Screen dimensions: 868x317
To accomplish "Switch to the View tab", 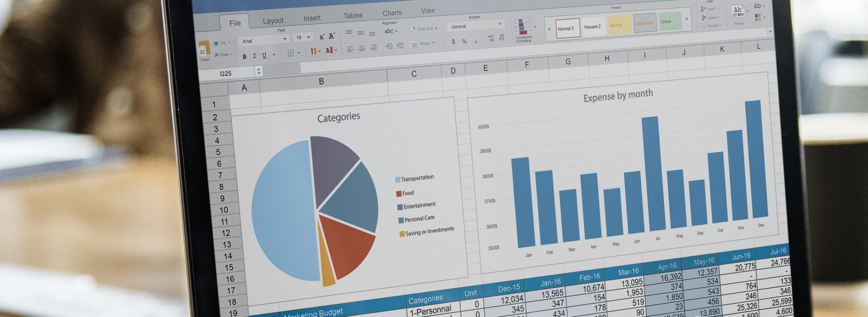I will (428, 11).
